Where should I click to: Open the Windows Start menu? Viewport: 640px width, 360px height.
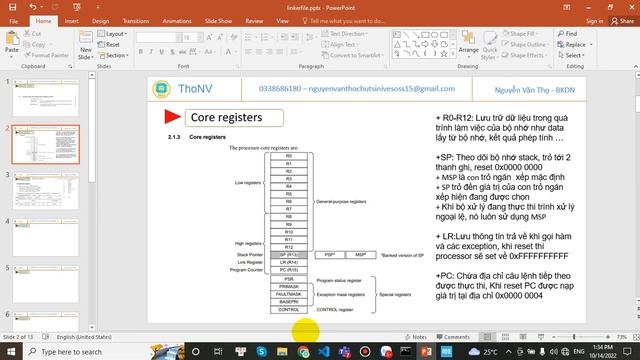pyautogui.click(x=11, y=351)
